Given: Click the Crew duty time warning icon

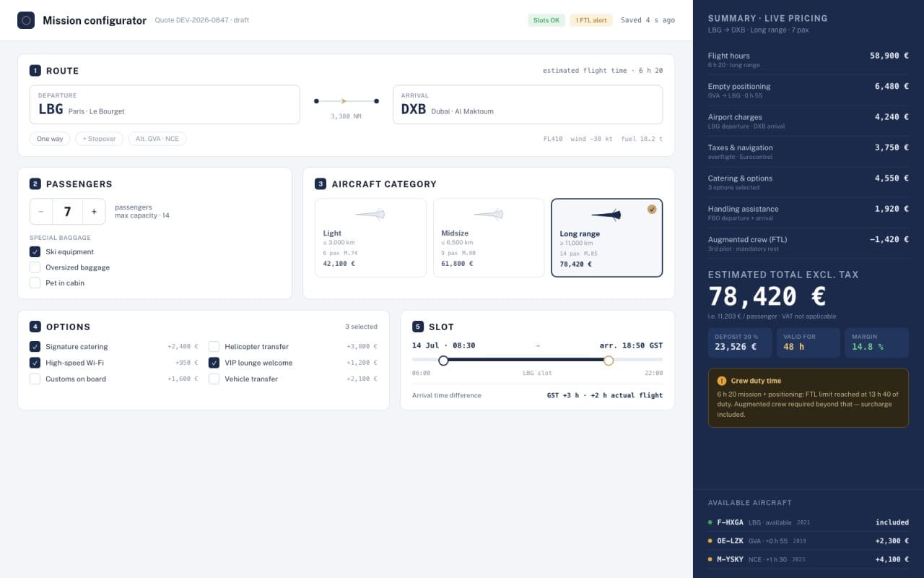Looking at the screenshot, I should click(x=722, y=381).
